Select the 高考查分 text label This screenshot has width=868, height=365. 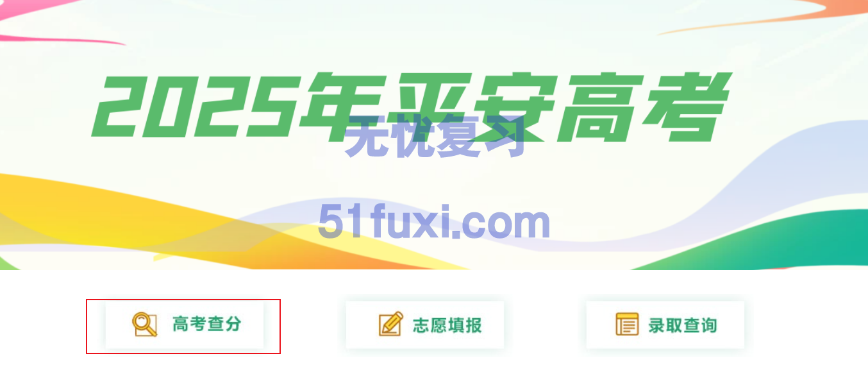(x=206, y=325)
